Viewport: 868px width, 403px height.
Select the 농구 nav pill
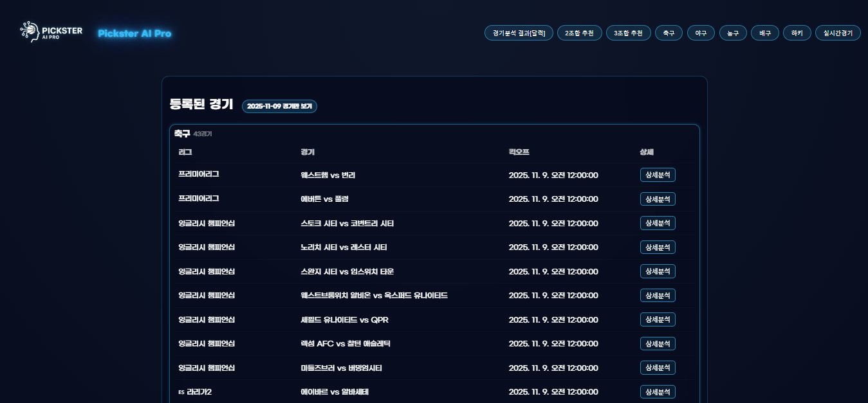click(x=733, y=33)
